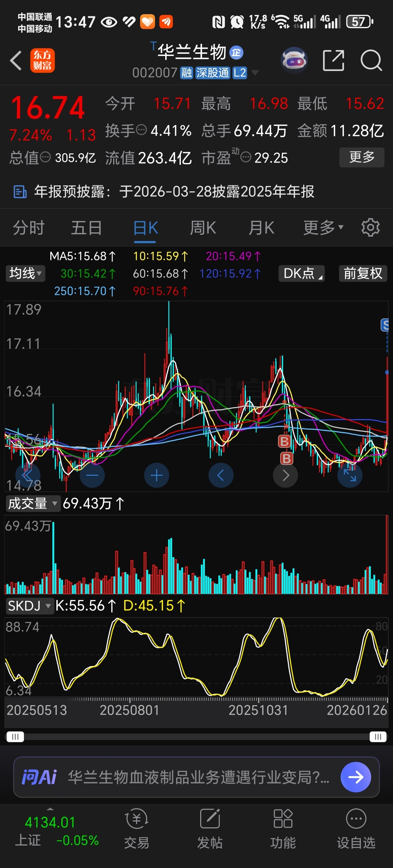The height and width of the screenshot is (868, 393).
Task: Tap 更多 button for more quotes
Action: tap(362, 157)
